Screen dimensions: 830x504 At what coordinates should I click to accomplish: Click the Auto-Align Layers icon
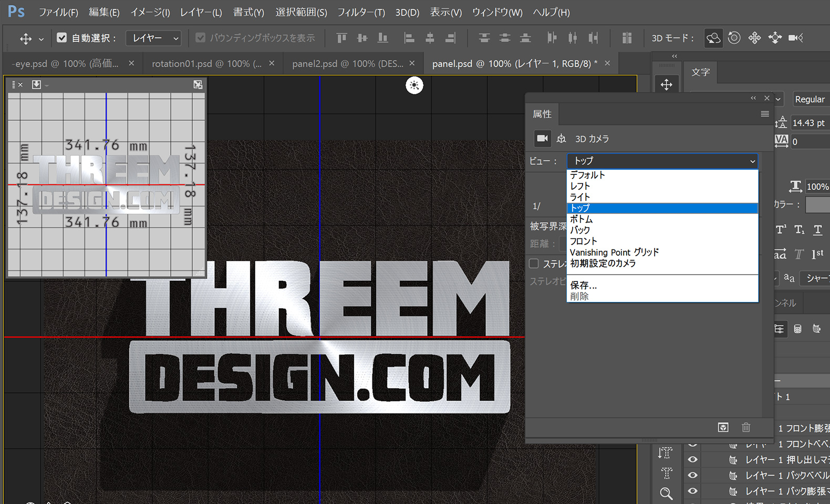pyautogui.click(x=627, y=38)
